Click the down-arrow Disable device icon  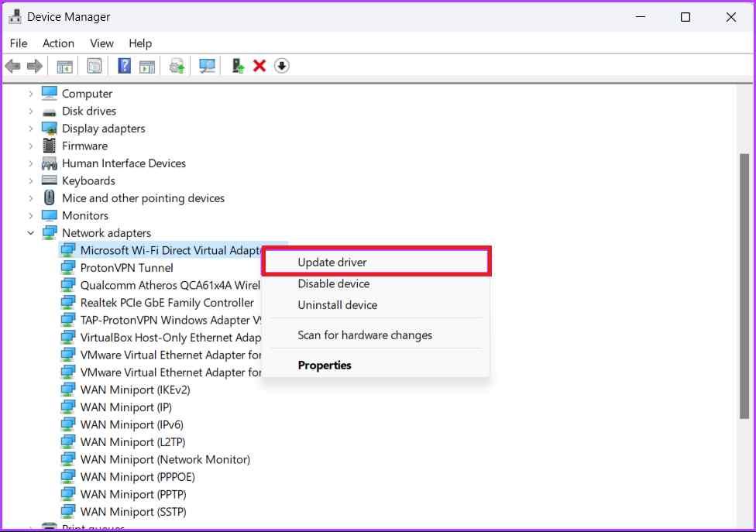[282, 66]
